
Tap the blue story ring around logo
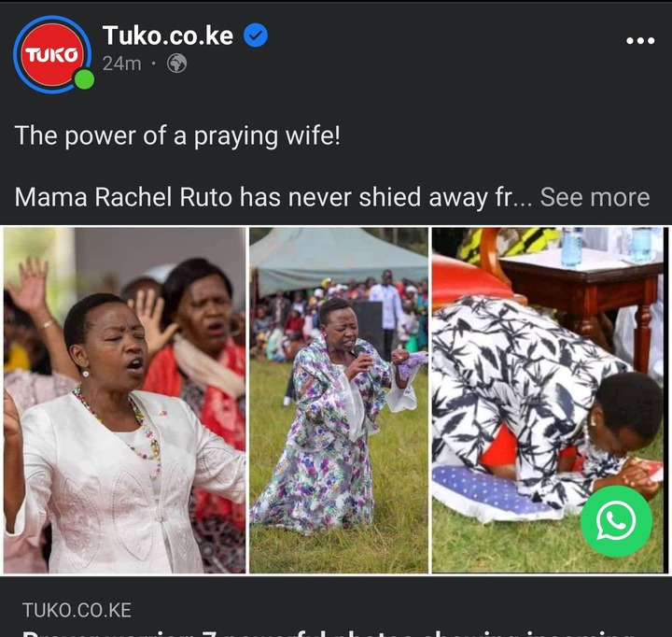tap(52, 54)
